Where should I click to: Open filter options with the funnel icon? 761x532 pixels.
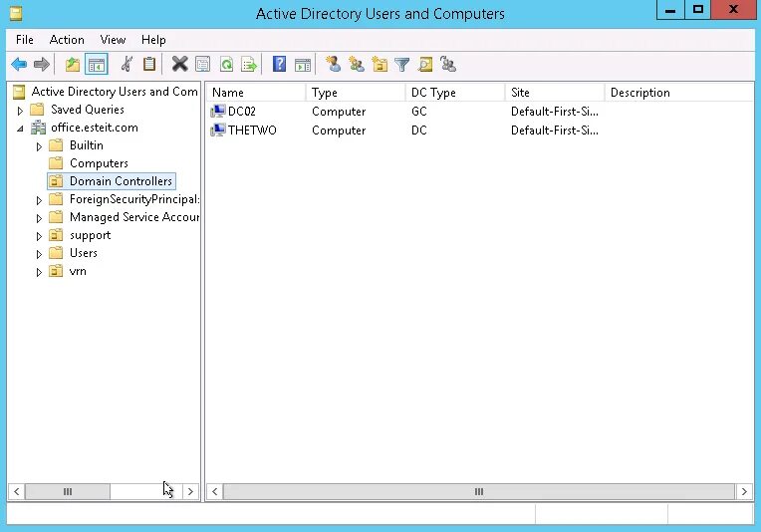tap(402, 64)
